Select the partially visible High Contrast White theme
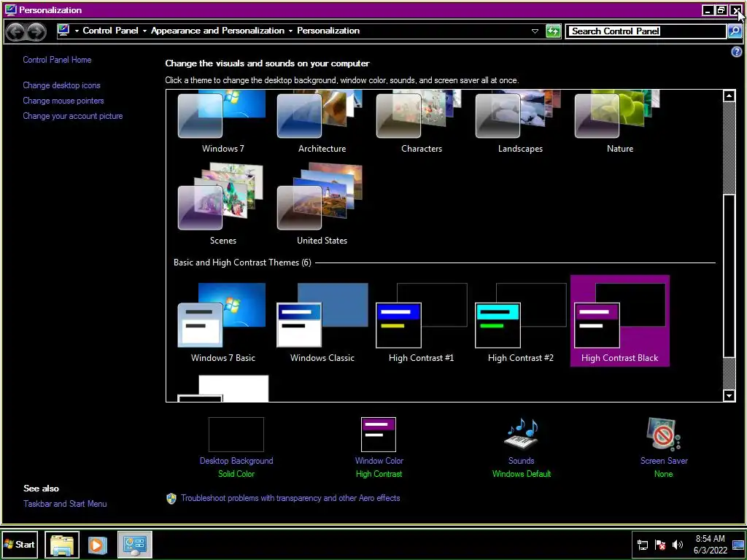This screenshot has height=560, width=747. click(222, 389)
